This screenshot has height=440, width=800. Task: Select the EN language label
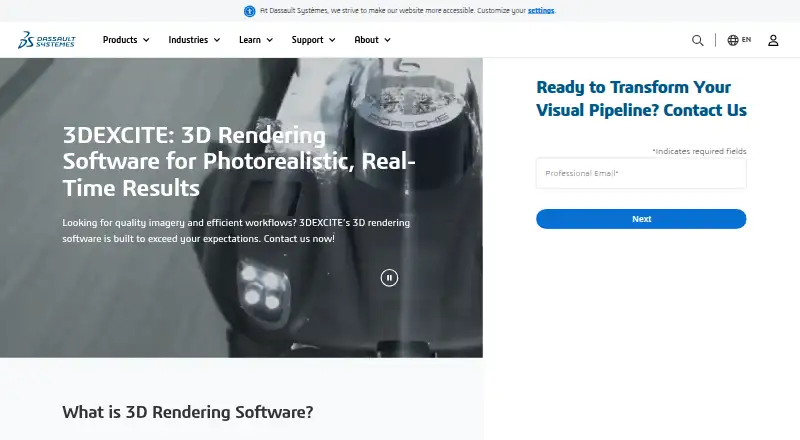point(746,39)
